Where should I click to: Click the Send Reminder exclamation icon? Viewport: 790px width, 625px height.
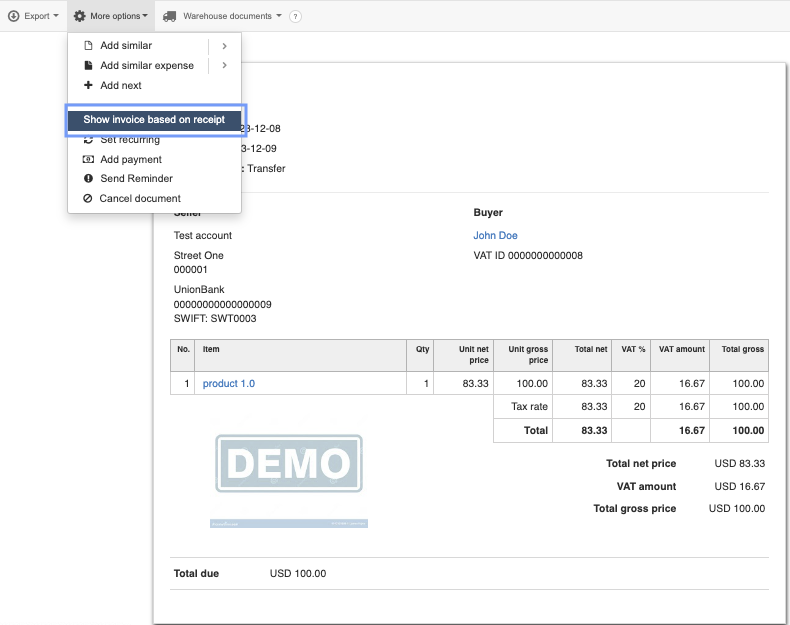pyautogui.click(x=88, y=178)
